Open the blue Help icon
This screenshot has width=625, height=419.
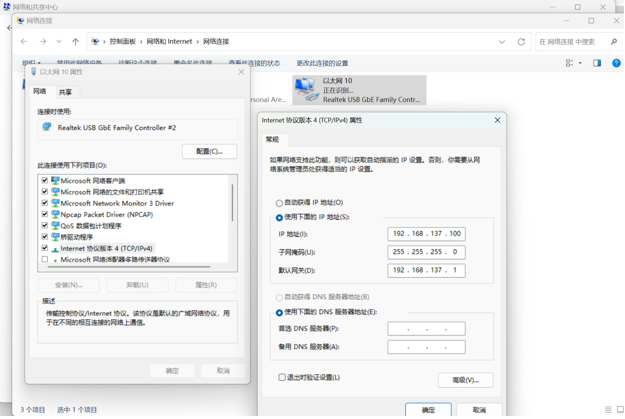(616, 63)
